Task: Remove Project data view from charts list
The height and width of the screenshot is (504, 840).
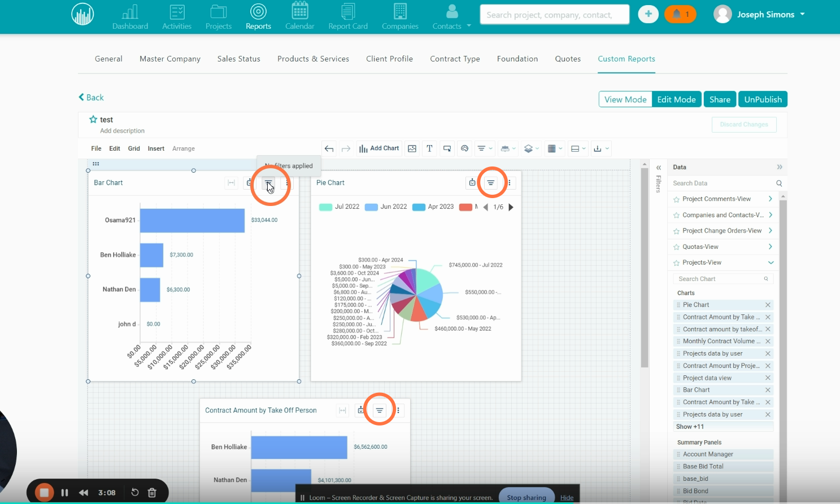Action: tap(768, 378)
